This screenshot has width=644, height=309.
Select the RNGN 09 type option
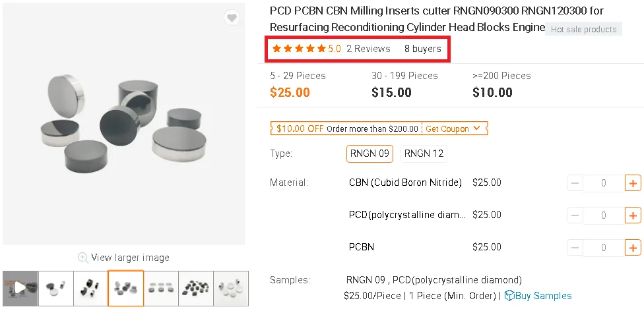pos(370,154)
